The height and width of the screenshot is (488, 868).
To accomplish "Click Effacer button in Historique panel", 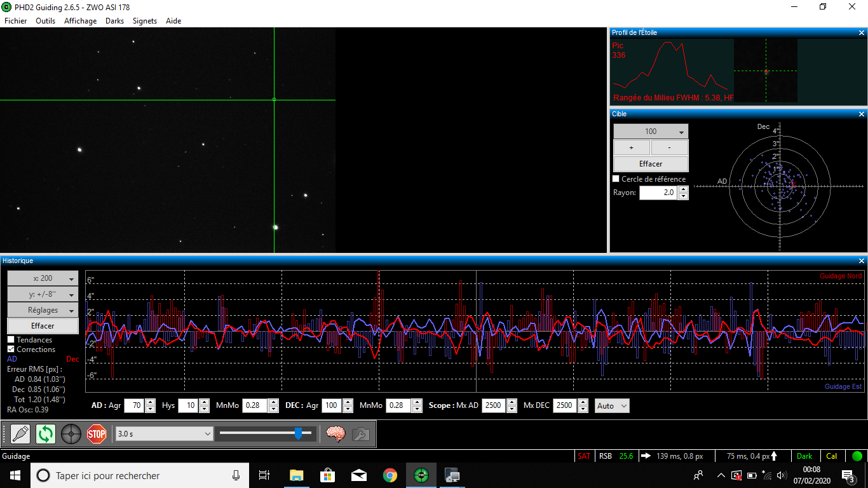I will click(x=43, y=326).
